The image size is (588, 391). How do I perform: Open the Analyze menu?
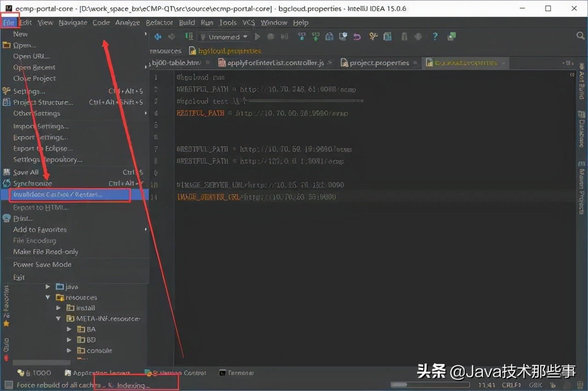[127, 22]
